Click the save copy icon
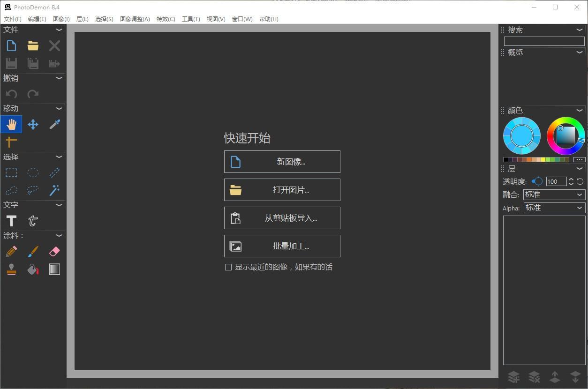Viewport: 588px width, 389px height. pos(33,63)
